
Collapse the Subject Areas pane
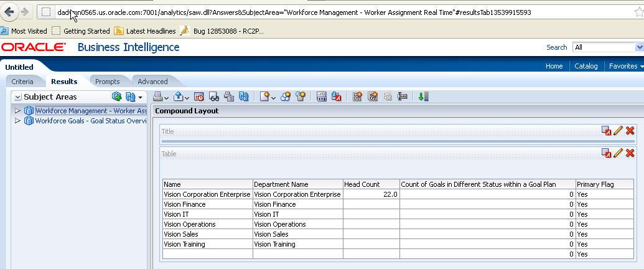pos(17,97)
